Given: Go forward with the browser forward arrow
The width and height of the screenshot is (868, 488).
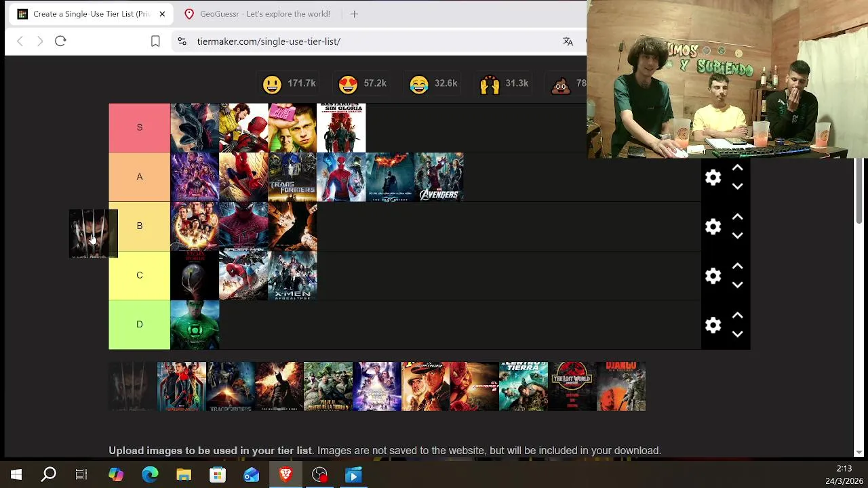Looking at the screenshot, I should click(x=40, y=41).
